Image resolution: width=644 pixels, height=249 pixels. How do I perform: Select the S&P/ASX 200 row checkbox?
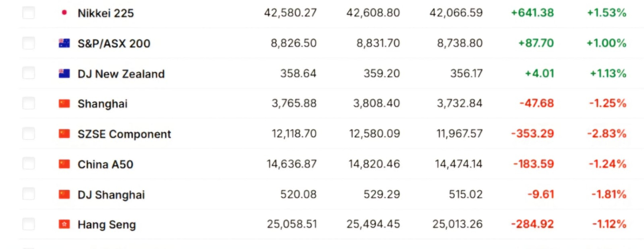tap(29, 43)
